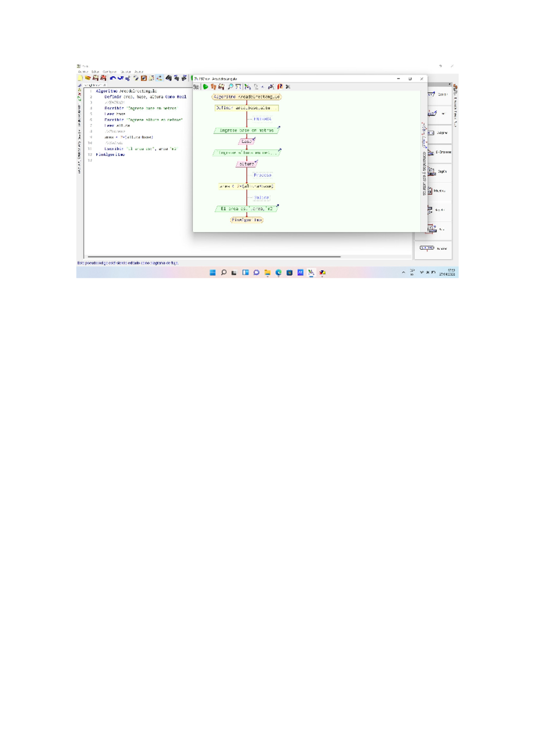Click the New file icon in main toolbar

(x=81, y=78)
